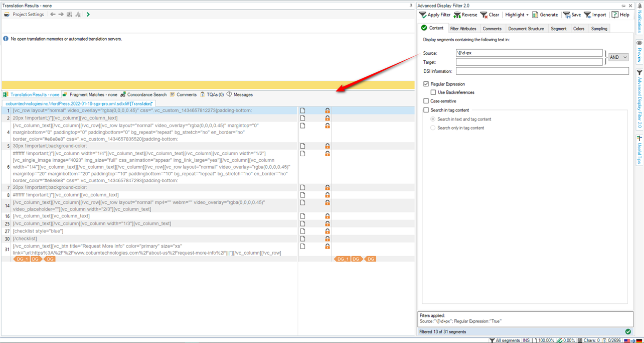Click the Translation Results pin icon

(x=411, y=6)
